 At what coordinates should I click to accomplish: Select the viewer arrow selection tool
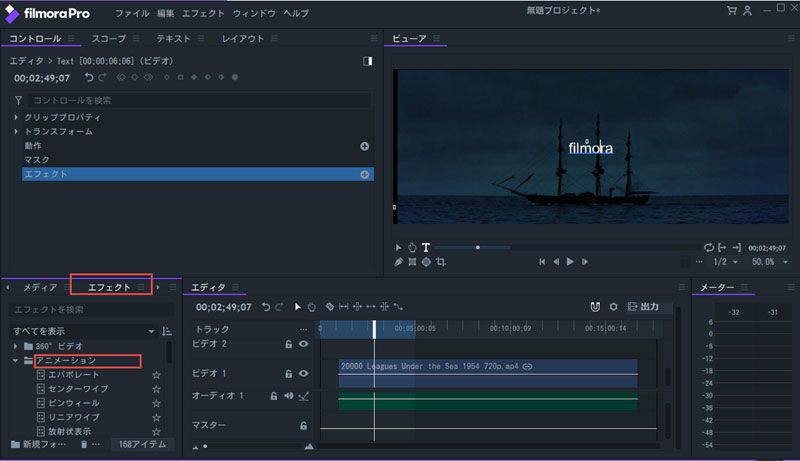398,247
